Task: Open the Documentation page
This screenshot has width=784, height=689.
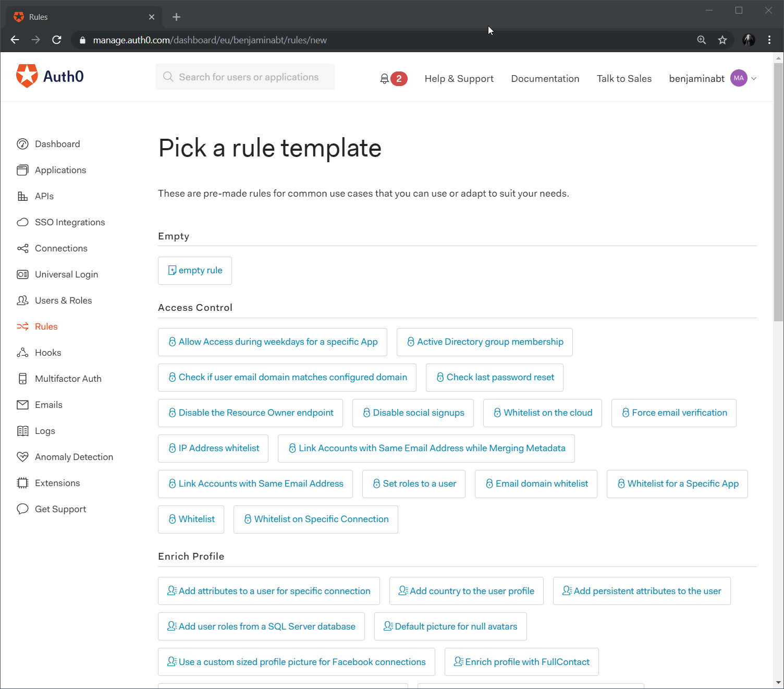Action: [x=545, y=78]
